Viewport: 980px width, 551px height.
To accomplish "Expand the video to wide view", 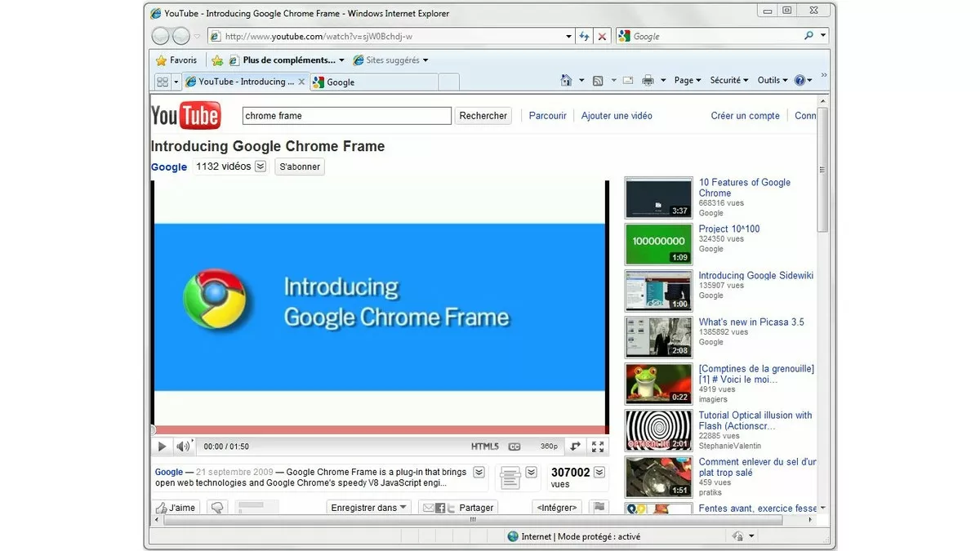I will 575,447.
